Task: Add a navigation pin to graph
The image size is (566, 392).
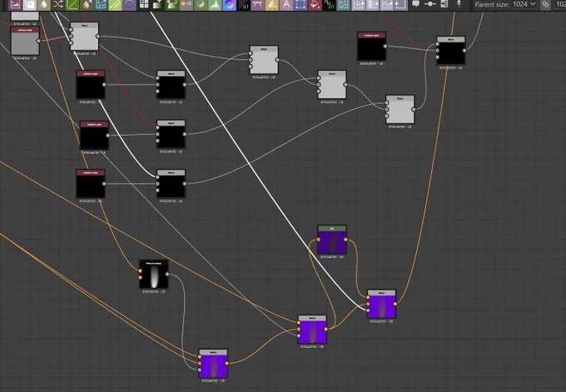Action: click(459, 4)
